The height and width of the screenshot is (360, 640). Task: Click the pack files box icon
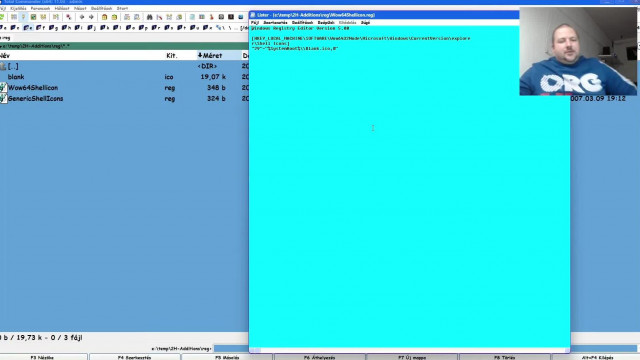click(x=104, y=17)
